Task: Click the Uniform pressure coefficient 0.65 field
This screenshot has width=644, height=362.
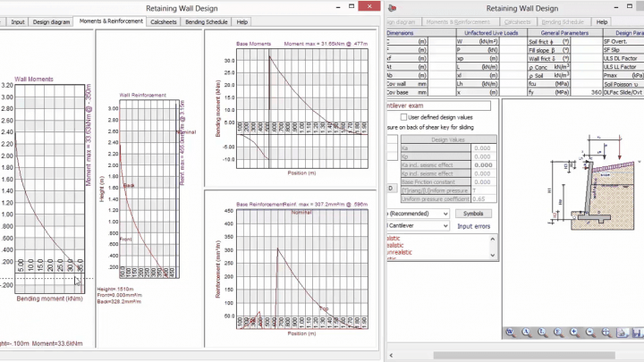Action: pyautogui.click(x=483, y=199)
